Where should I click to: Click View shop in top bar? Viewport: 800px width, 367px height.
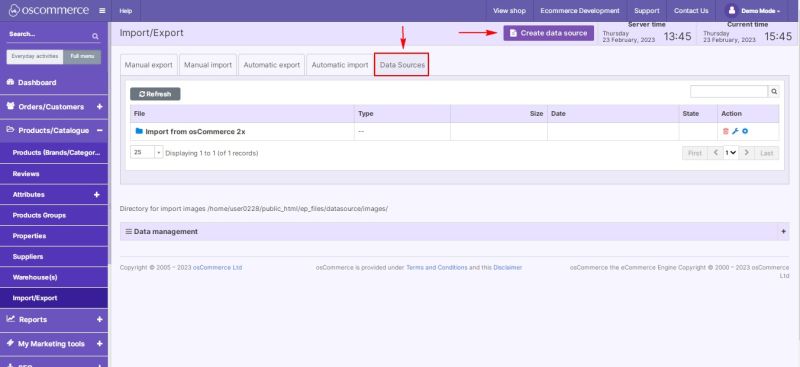509,11
